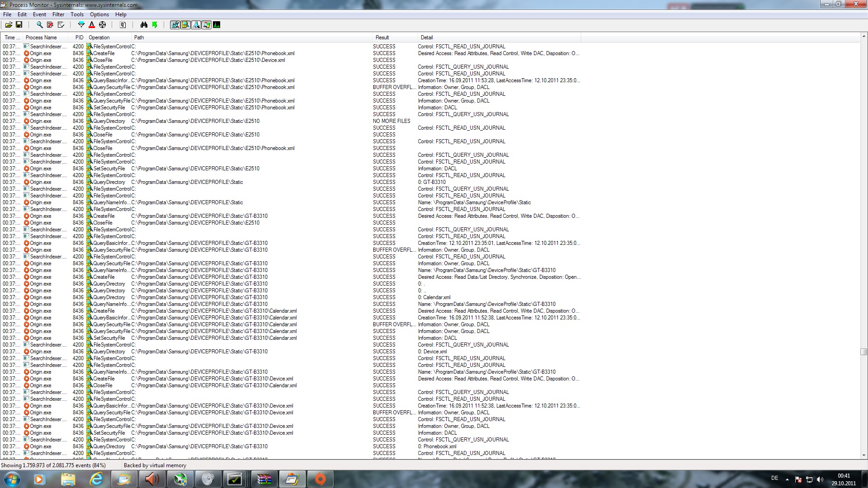Open the Process Tree toolbar icon
Image resolution: width=868 pixels, height=488 pixels.
coord(123,25)
